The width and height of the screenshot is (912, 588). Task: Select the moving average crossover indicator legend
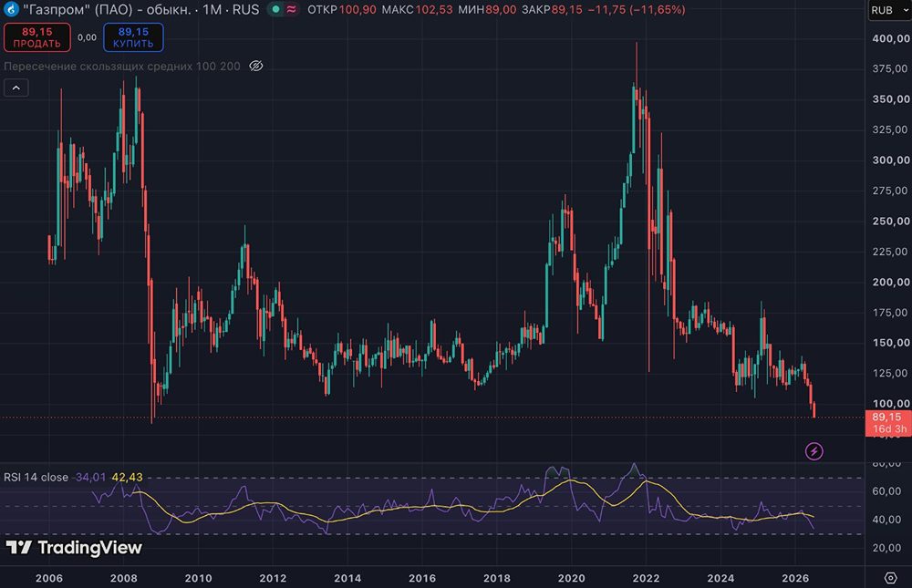(122, 67)
